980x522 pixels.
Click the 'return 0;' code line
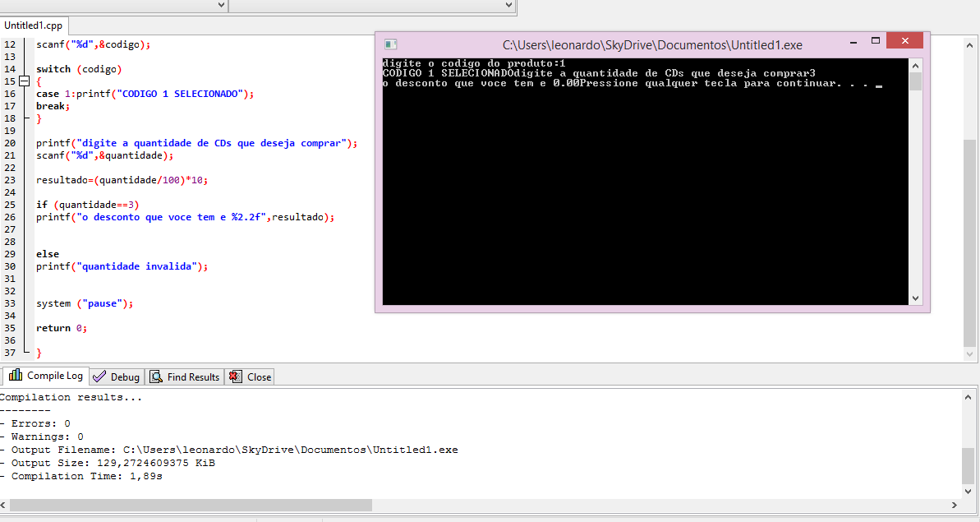[x=62, y=328]
